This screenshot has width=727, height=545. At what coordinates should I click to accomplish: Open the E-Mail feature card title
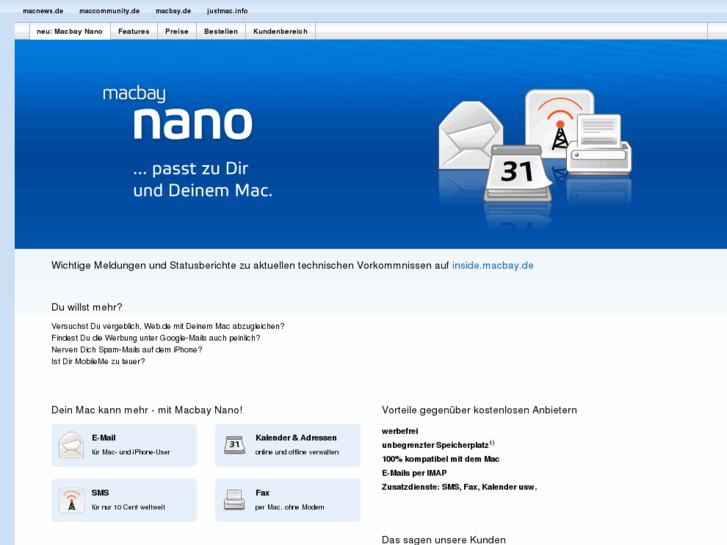tap(103, 437)
